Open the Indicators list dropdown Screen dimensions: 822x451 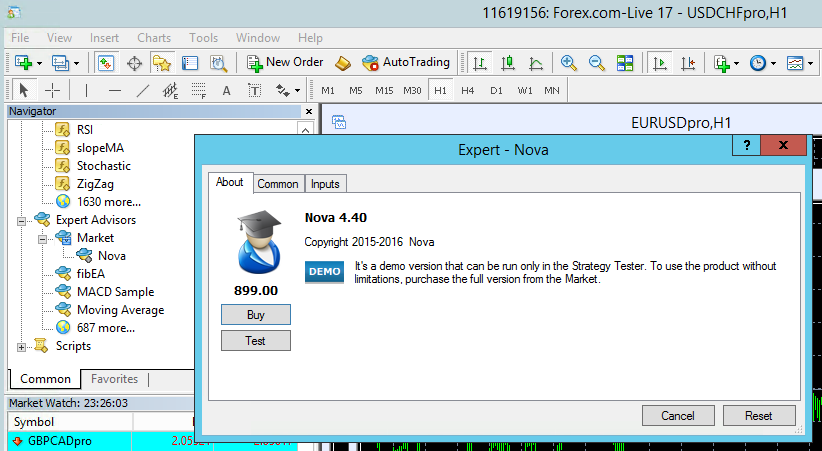[726, 63]
